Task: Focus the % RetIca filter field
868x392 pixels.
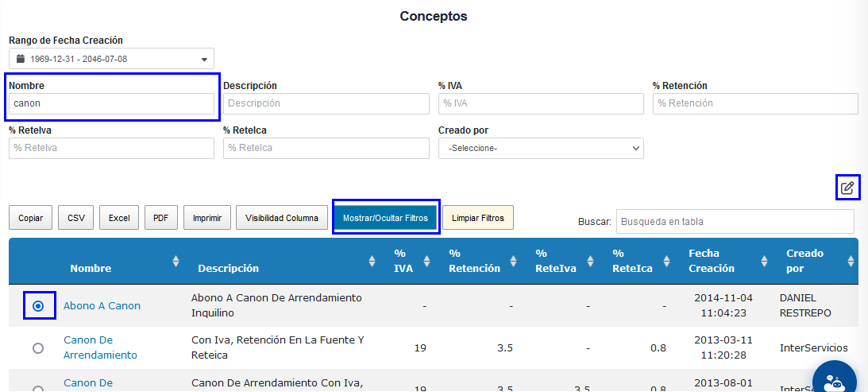Action: click(326, 148)
